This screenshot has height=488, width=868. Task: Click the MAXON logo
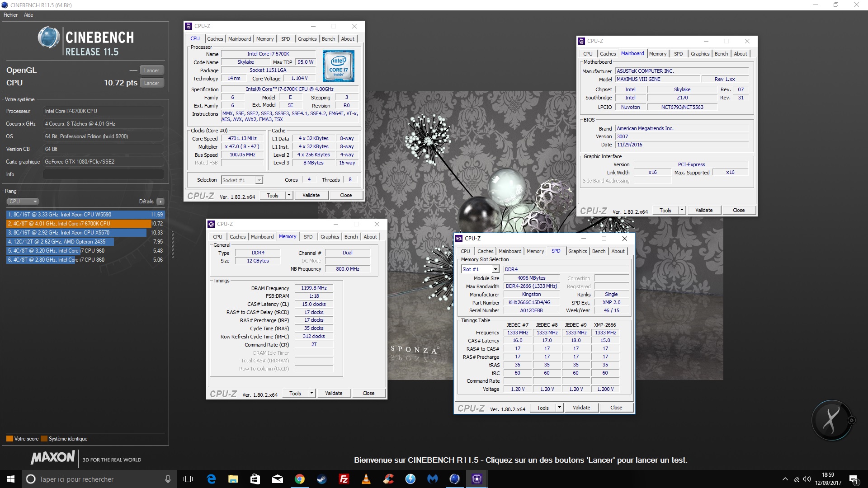pyautogui.click(x=52, y=458)
